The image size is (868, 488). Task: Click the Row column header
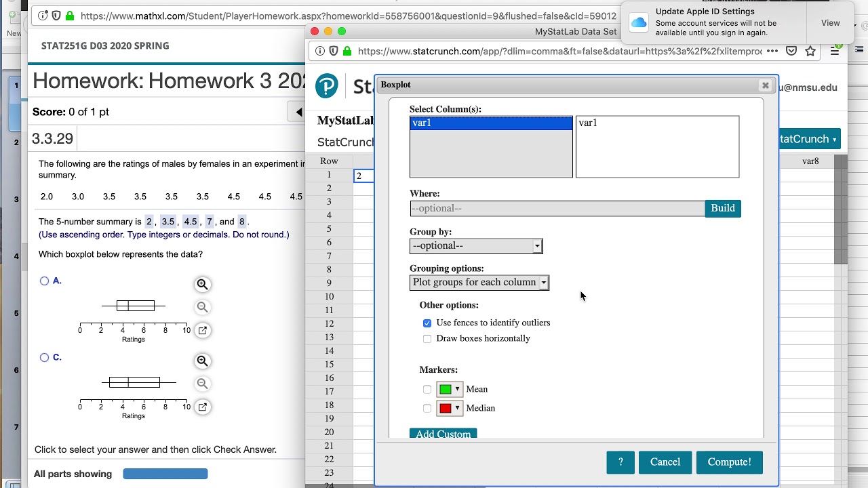(x=329, y=161)
